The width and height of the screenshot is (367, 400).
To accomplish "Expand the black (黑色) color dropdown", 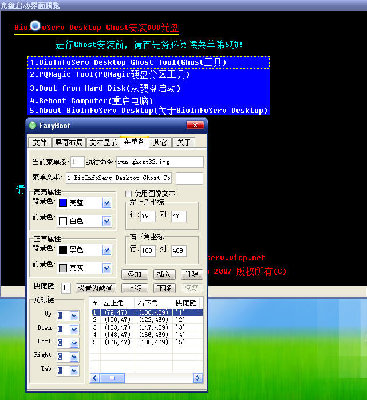I will (x=106, y=250).
